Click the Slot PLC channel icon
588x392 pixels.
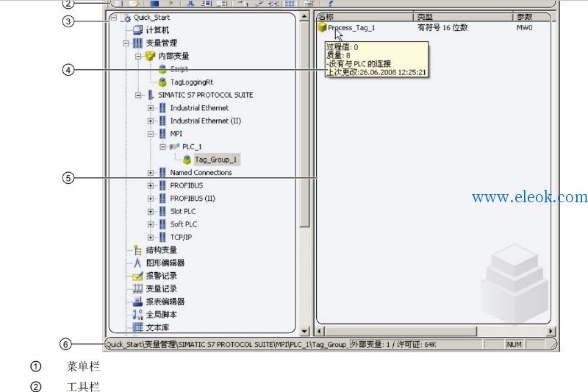pos(162,212)
